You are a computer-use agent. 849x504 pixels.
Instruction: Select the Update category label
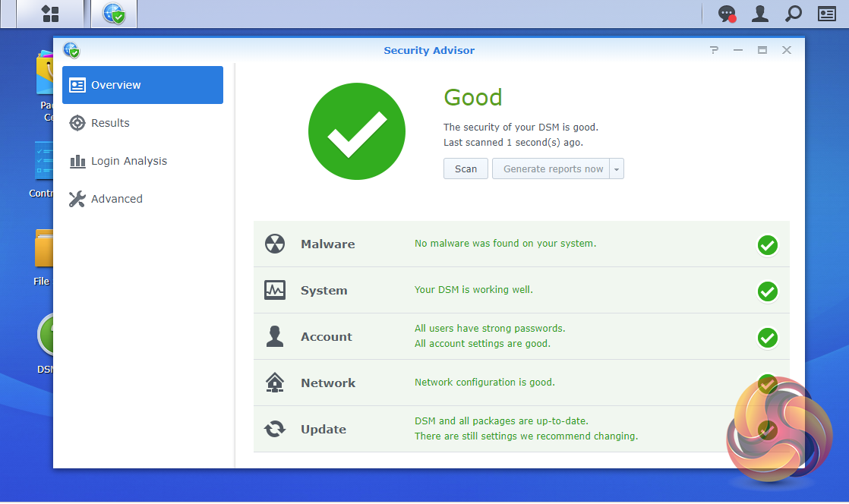tap(324, 430)
